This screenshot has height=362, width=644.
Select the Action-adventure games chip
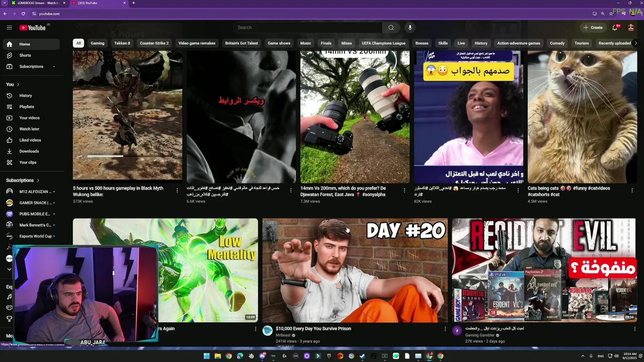point(519,43)
